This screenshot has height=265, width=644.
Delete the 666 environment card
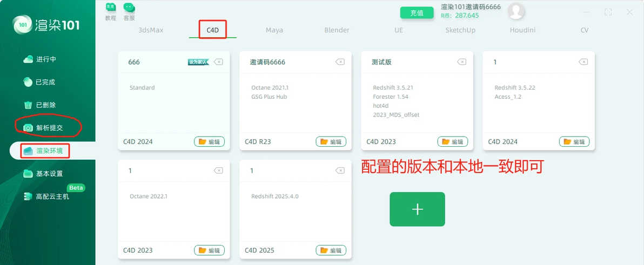point(218,62)
